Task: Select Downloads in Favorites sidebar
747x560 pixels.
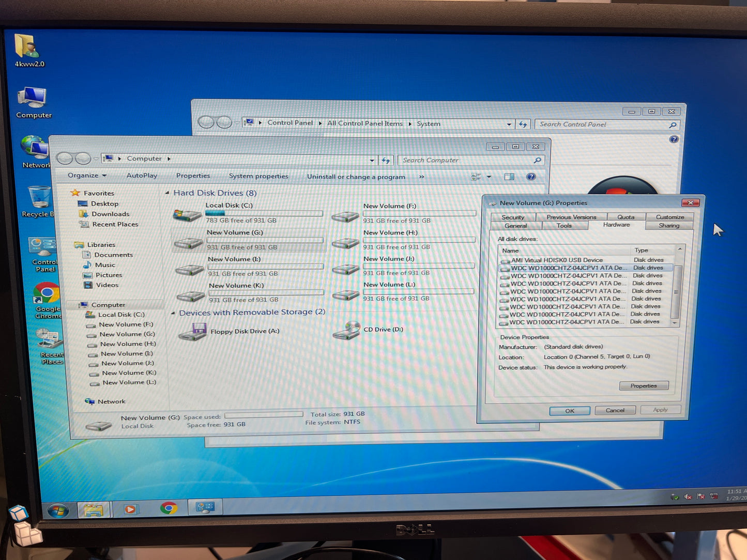Action: [x=110, y=214]
